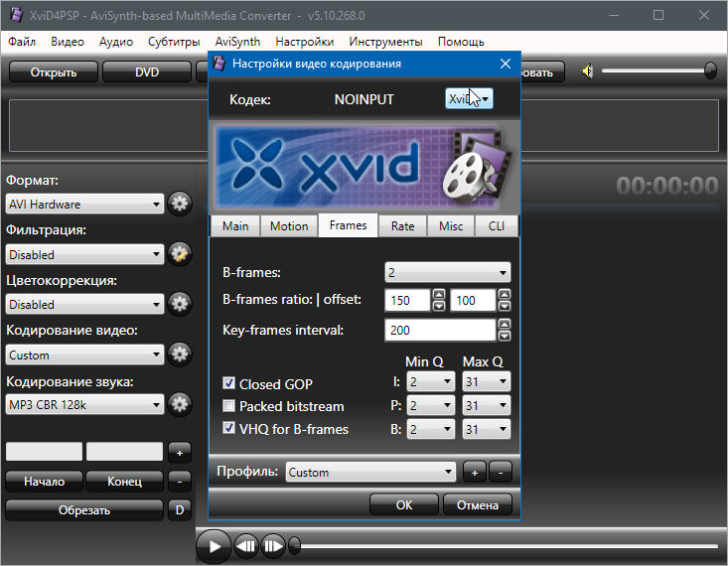728x566 pixels.
Task: Enable Packed bitstream option
Action: [x=228, y=406]
